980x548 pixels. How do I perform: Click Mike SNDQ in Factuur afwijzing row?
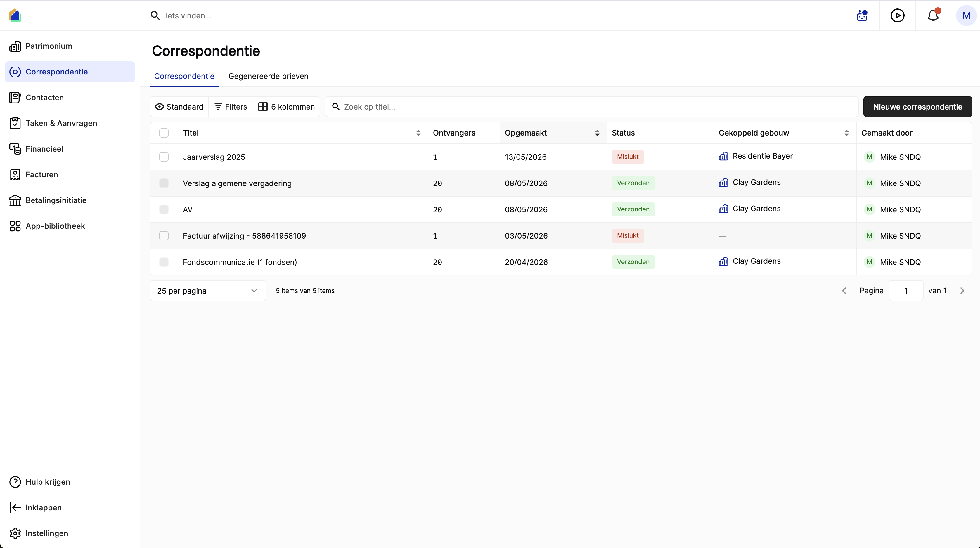click(900, 236)
